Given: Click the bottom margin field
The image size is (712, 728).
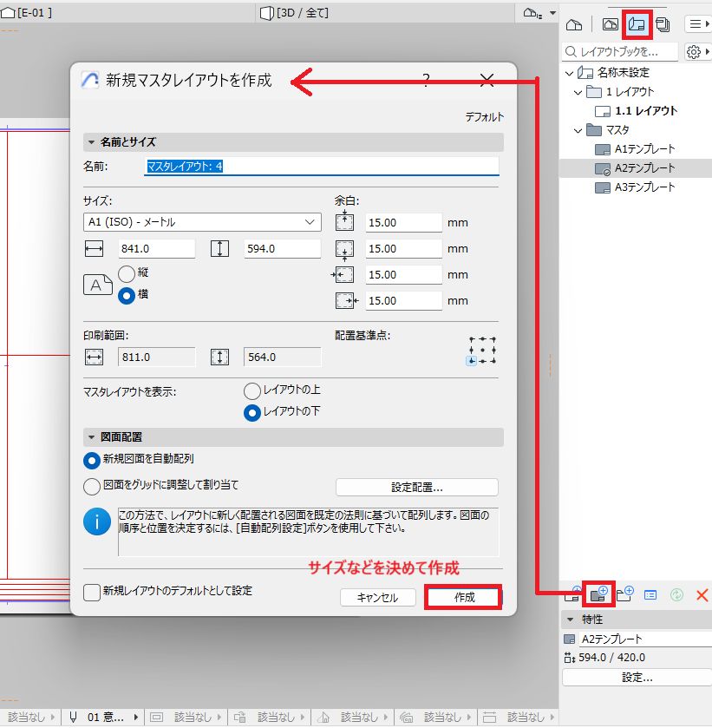Looking at the screenshot, I should 404,249.
